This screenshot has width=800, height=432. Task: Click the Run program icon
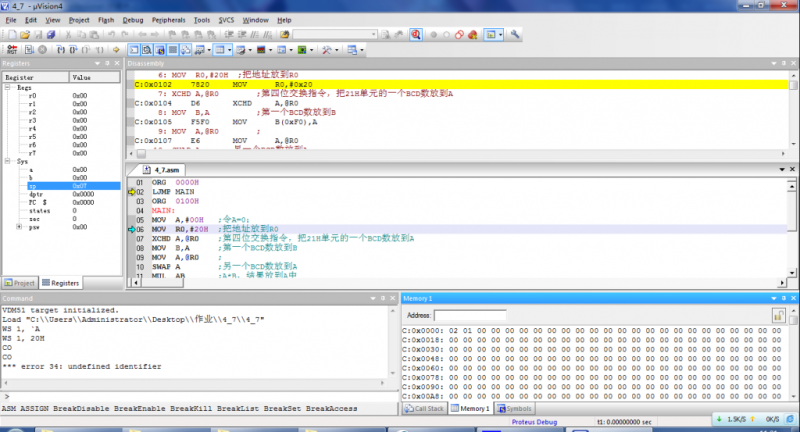click(x=29, y=49)
